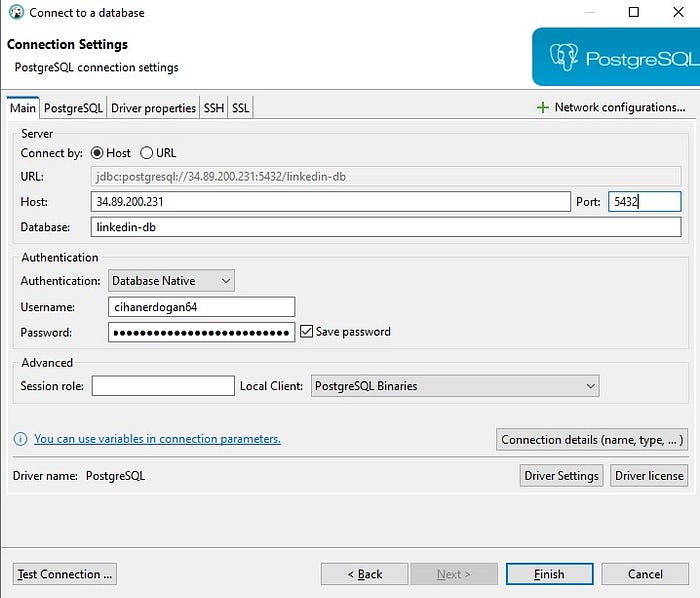Click the DBeaver icon in the title bar
The height and width of the screenshot is (598, 700).
[16, 12]
